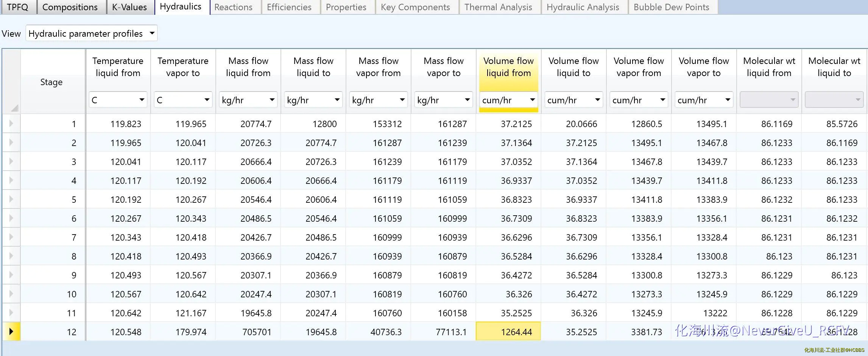Select row arrow for stage 11
Screen dimensions: 868x356
coord(11,312)
